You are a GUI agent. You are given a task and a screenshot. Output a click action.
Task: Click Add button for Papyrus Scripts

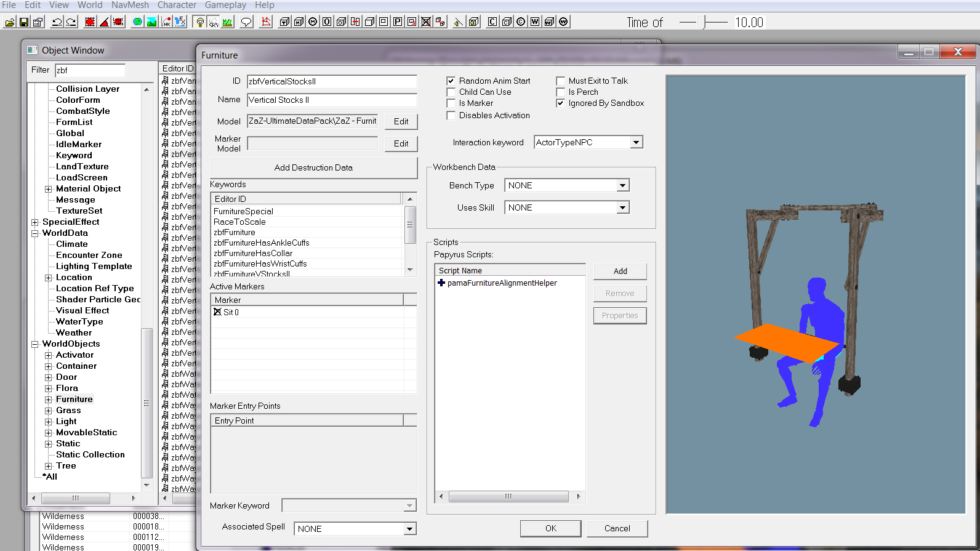(621, 271)
